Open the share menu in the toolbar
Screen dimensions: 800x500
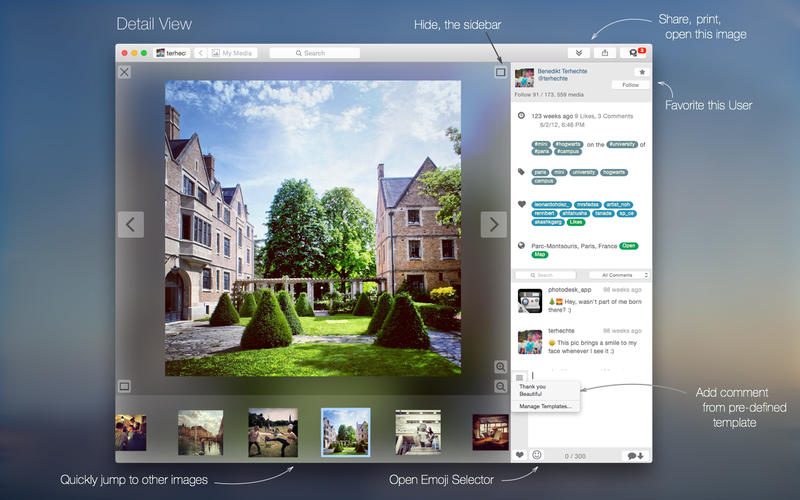click(605, 53)
